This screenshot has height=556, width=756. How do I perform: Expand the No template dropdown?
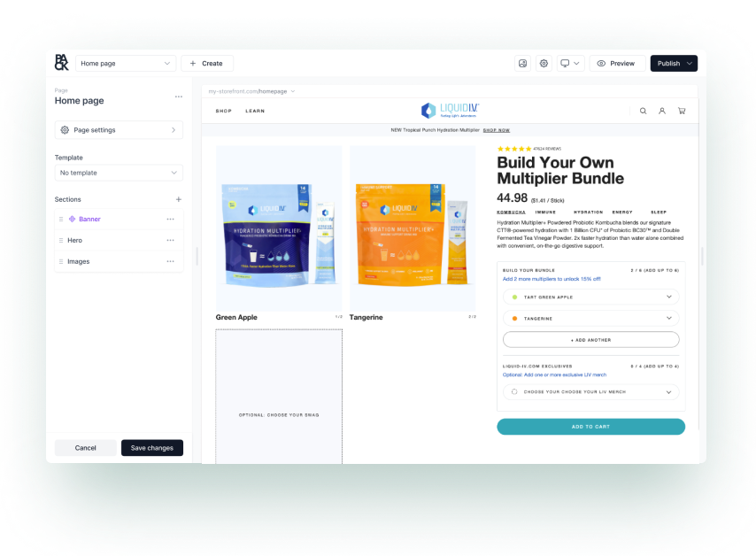tap(119, 173)
